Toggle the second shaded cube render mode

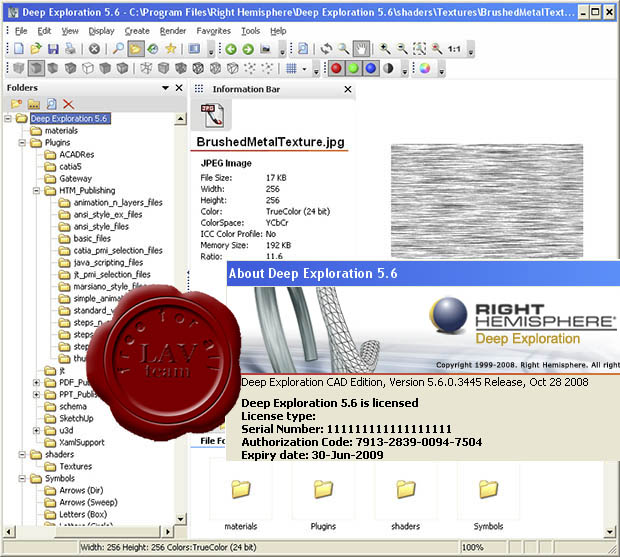36,68
